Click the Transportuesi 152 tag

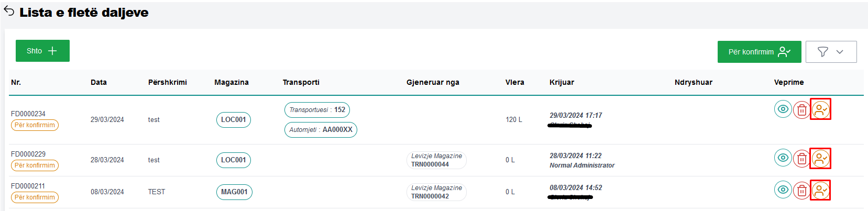pos(317,110)
